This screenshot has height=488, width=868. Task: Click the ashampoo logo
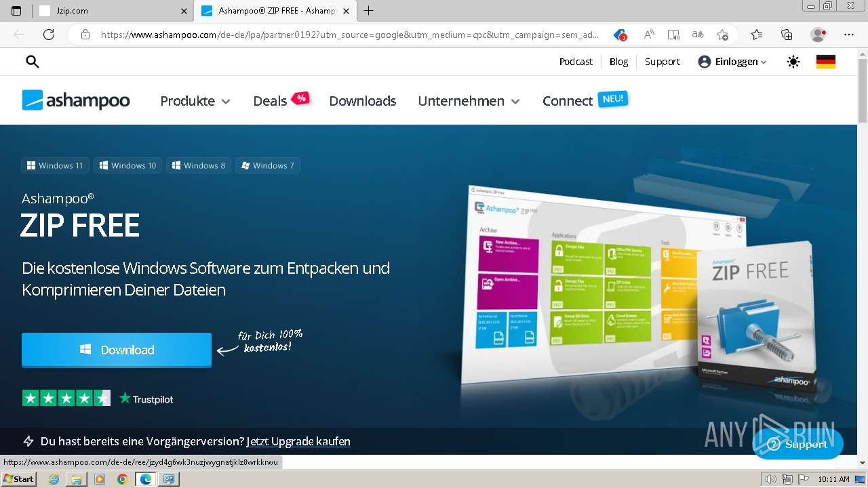76,100
